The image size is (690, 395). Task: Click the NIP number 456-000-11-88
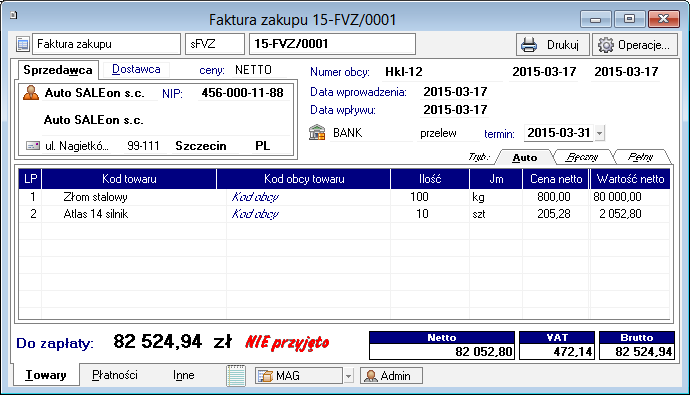click(x=242, y=93)
